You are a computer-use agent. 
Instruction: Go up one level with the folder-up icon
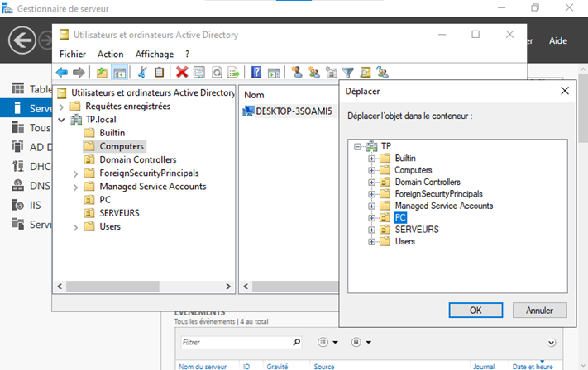pyautogui.click(x=102, y=73)
